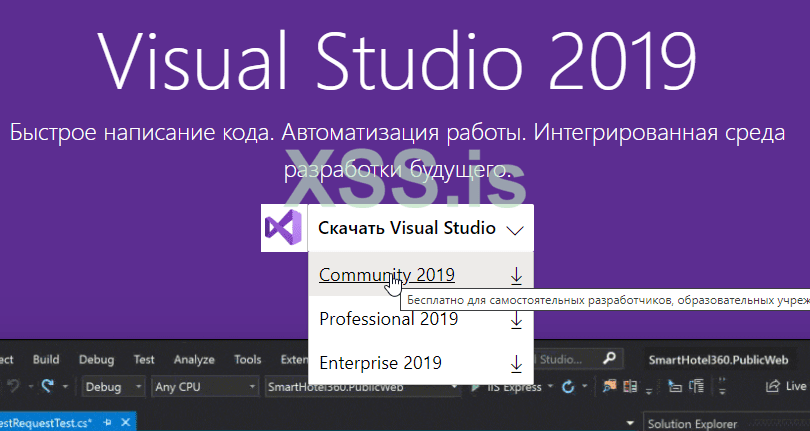Open the SmartHotel360.PublicWeb startup project combo box
This screenshot has height=431, width=810.
pyautogui.click(x=363, y=387)
